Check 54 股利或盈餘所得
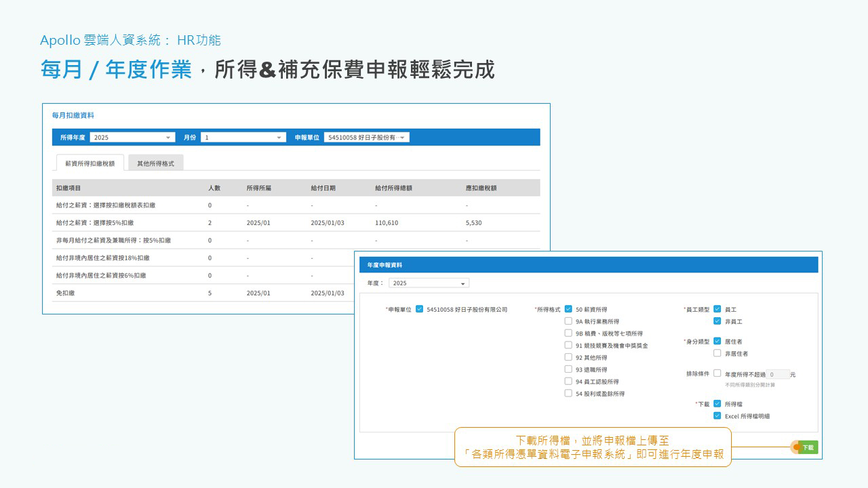 [x=568, y=393]
